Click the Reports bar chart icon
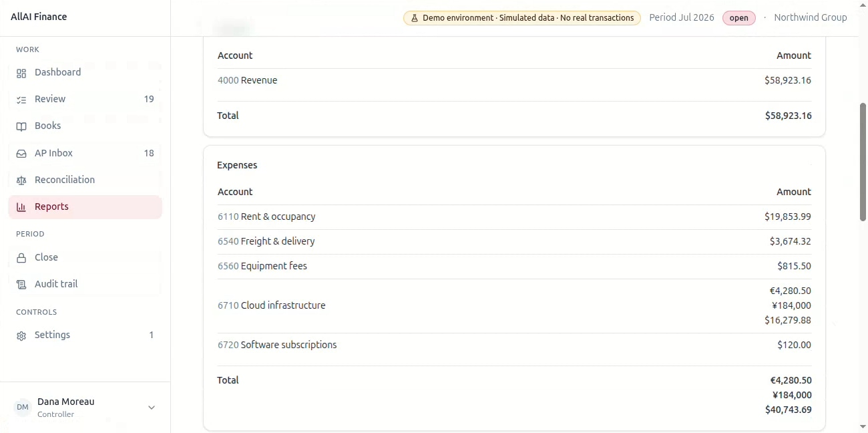 [x=21, y=207]
